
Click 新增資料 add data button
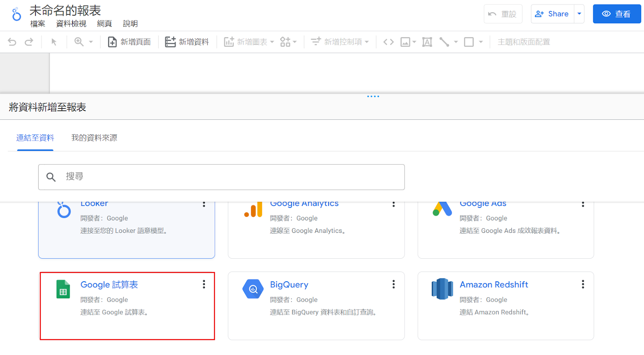click(187, 42)
